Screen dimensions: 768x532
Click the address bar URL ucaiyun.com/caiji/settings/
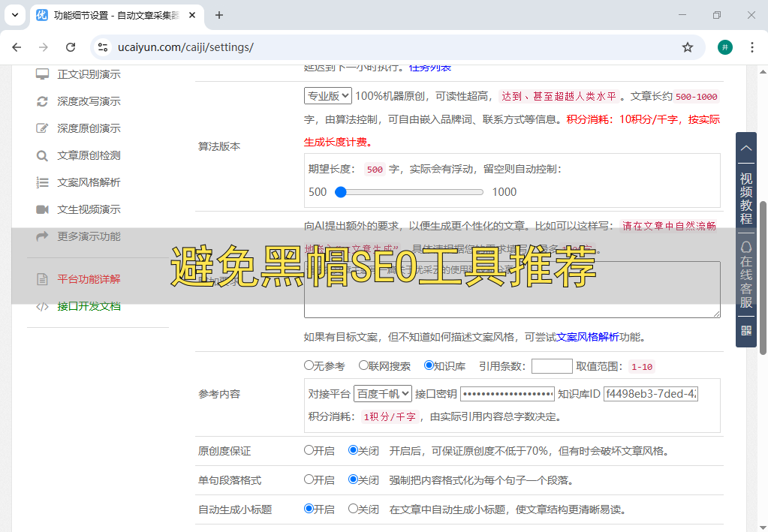[185, 47]
